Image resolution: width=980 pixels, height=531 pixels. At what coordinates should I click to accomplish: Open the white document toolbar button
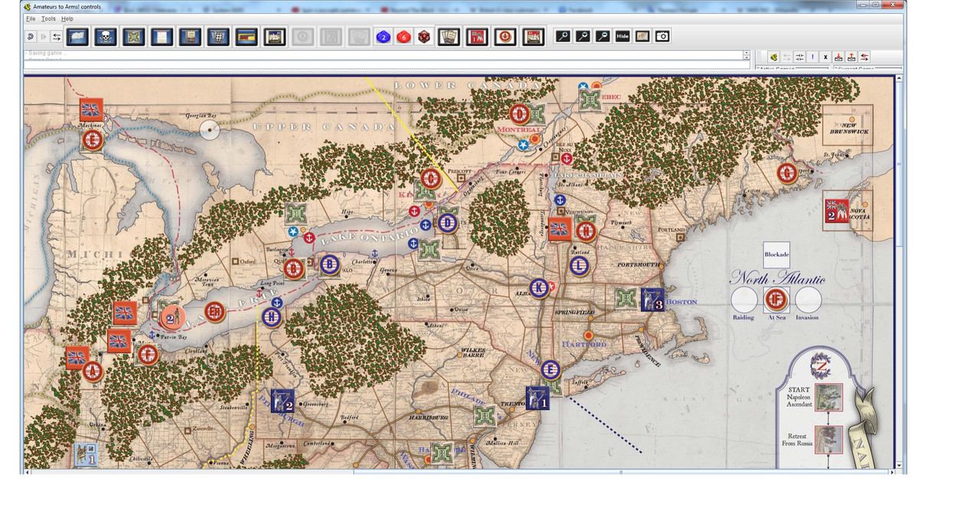tap(162, 36)
